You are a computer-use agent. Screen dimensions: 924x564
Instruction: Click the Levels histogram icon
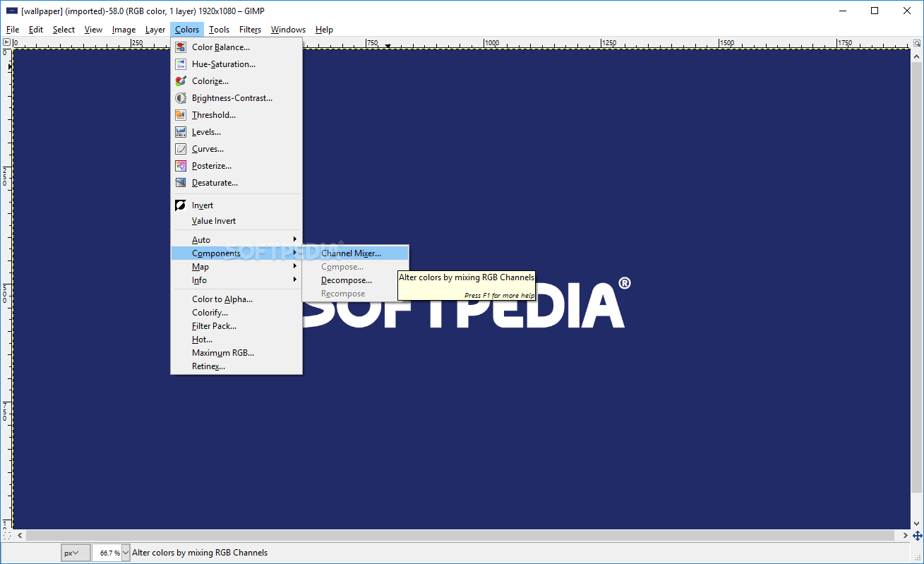click(x=180, y=132)
